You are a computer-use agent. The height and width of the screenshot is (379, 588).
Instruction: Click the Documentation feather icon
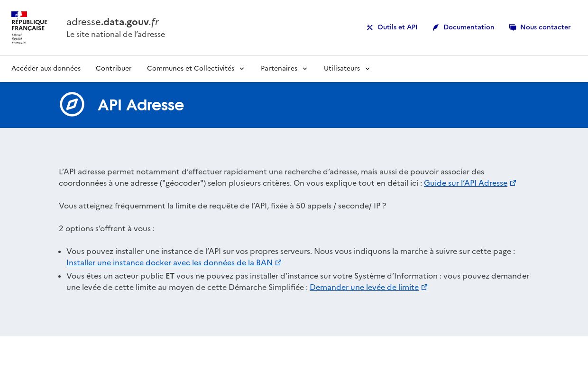tap(436, 27)
